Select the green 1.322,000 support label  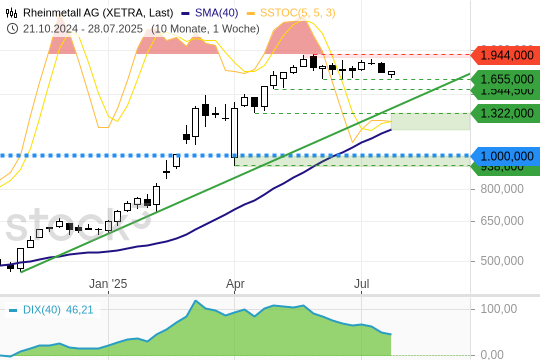[x=505, y=113]
